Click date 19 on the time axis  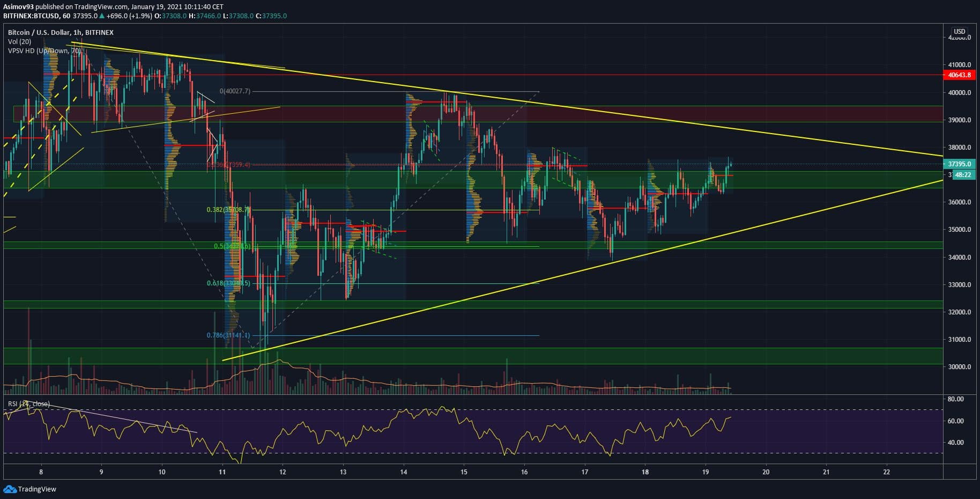pyautogui.click(x=706, y=472)
